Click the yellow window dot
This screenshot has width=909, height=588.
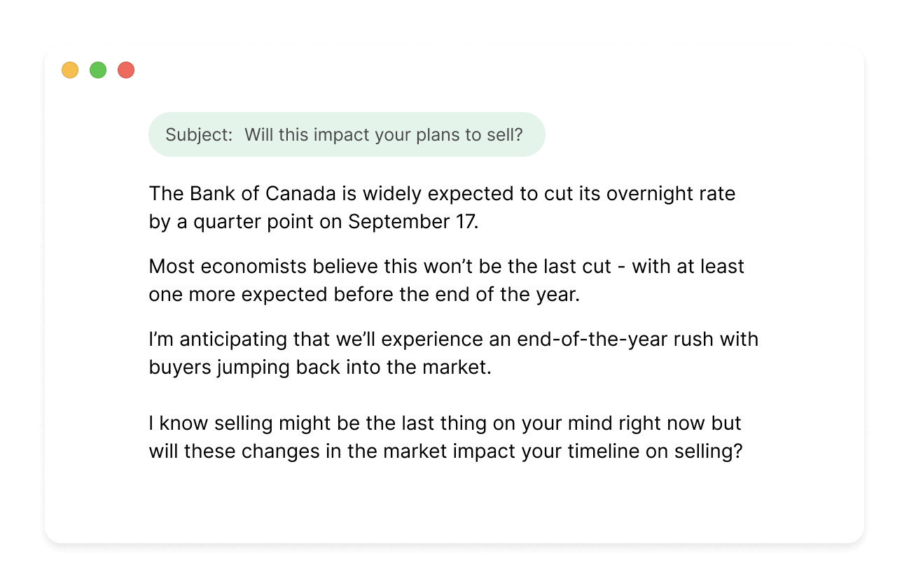(70, 70)
